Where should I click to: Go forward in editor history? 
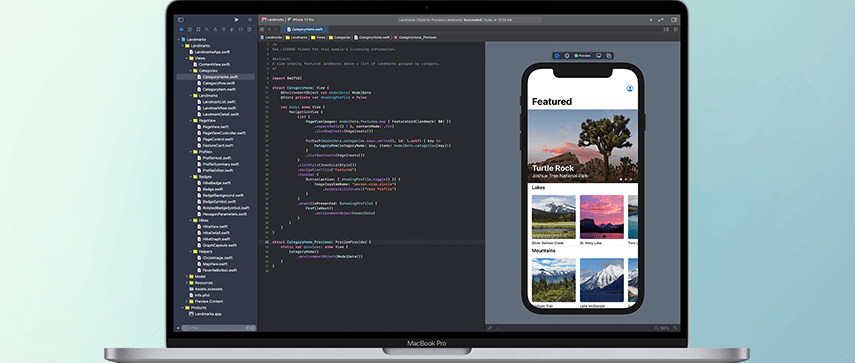(x=276, y=29)
